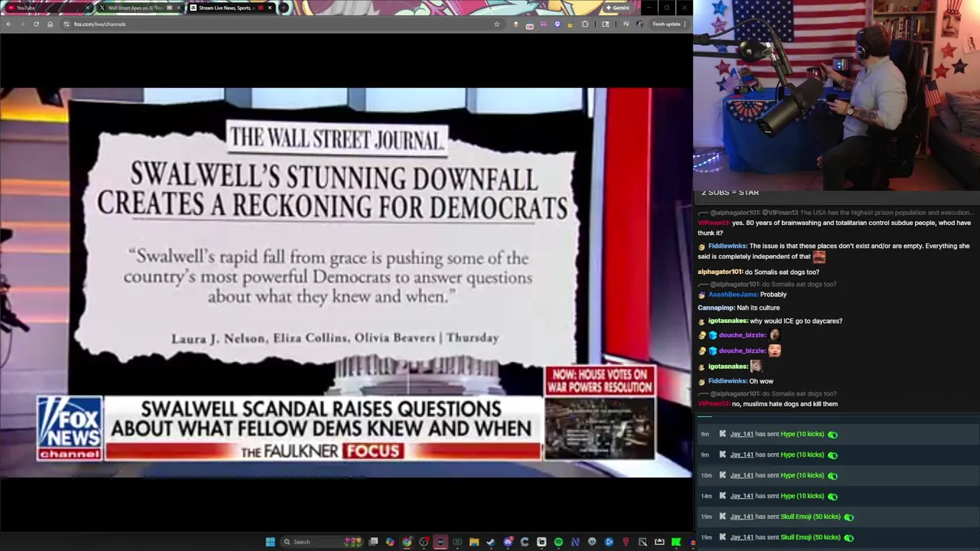Open AsaahBeeJams chat profile
980x551 pixels.
pyautogui.click(x=733, y=295)
